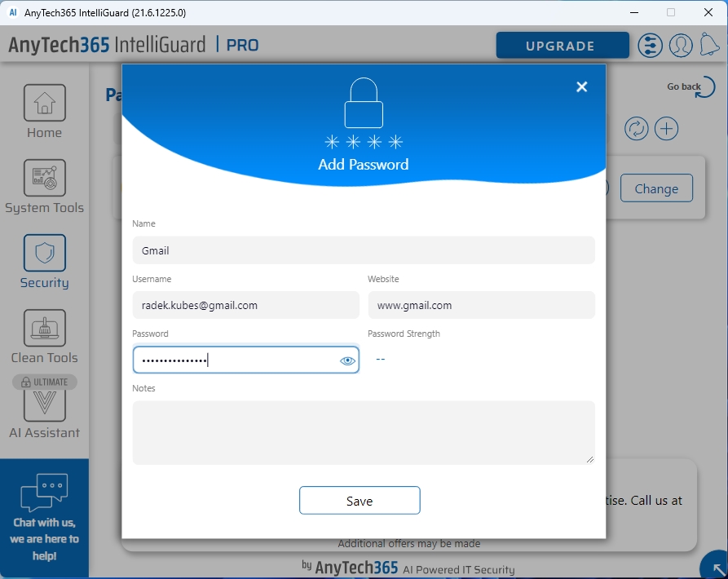Viewport: 728px width, 579px height.
Task: Click the ULTIMATE lock badge
Action: coord(45,382)
